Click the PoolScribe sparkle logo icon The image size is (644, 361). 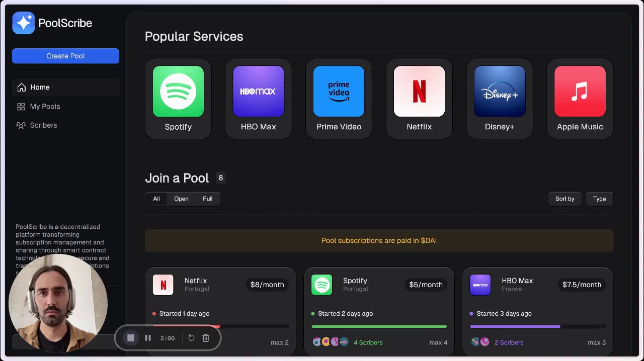pyautogui.click(x=23, y=23)
